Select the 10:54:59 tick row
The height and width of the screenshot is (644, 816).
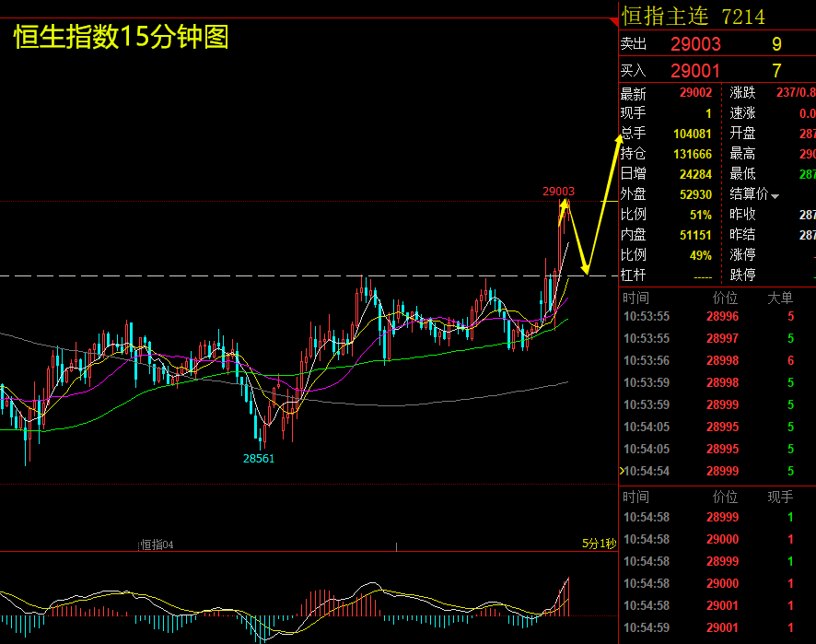(x=717, y=627)
